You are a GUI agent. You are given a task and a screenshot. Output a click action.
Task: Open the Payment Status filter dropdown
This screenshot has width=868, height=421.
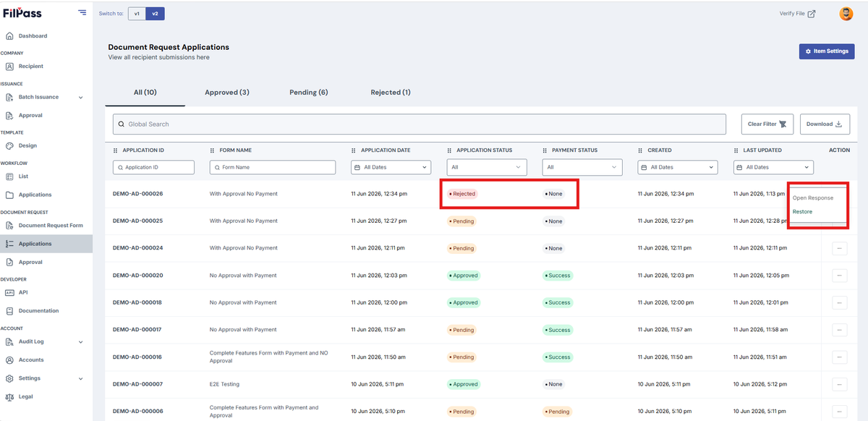(x=582, y=167)
